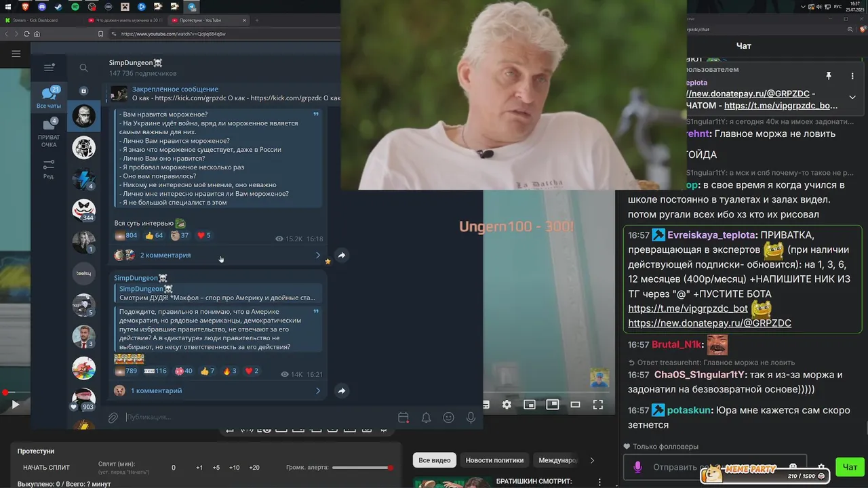The width and height of the screenshot is (868, 488).
Task: Open chat with 903 unread badge
Action: click(84, 399)
